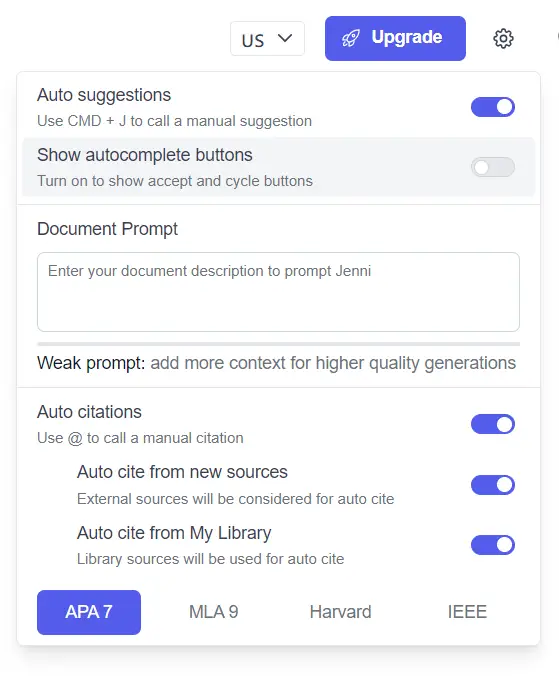
Task: Toggle Auto cite from new sources switch
Action: 493,485
